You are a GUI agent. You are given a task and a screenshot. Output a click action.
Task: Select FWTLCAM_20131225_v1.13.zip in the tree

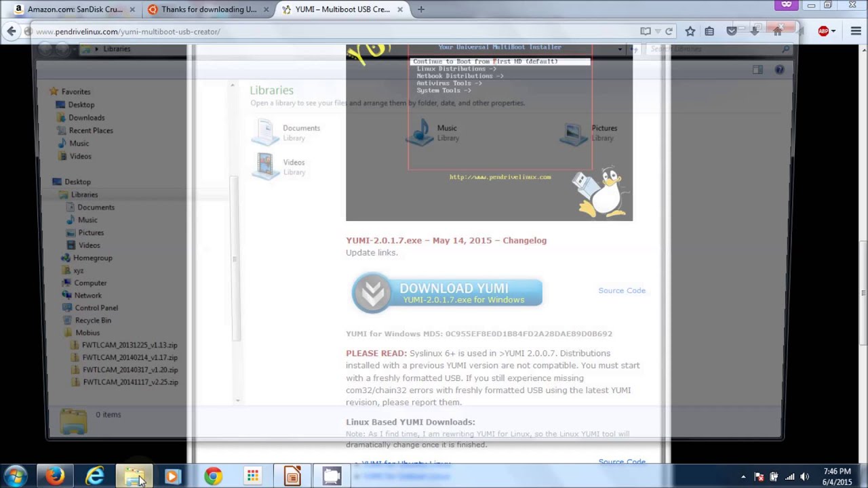tap(129, 345)
